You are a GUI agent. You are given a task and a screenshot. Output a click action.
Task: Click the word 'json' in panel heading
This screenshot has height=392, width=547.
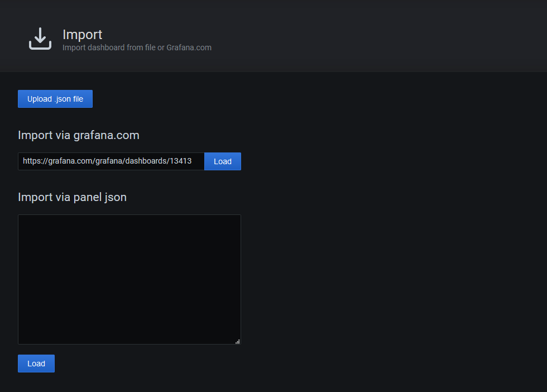116,197
